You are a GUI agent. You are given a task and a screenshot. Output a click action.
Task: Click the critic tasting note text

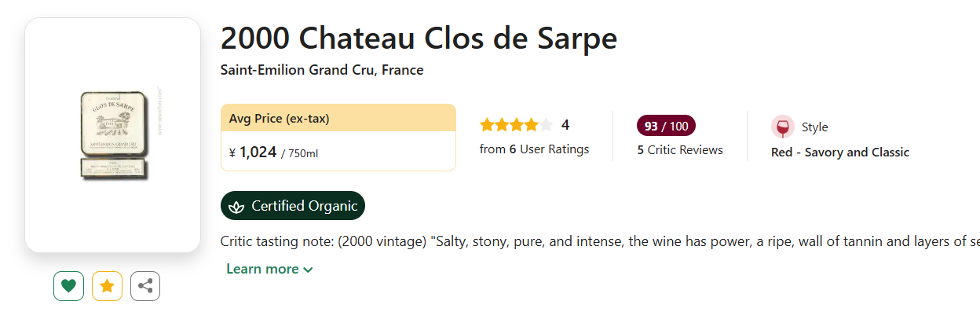(x=597, y=241)
